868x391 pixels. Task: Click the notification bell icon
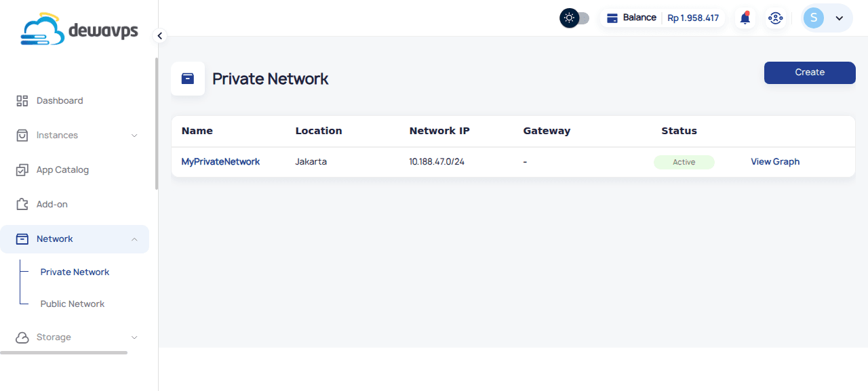pyautogui.click(x=745, y=18)
